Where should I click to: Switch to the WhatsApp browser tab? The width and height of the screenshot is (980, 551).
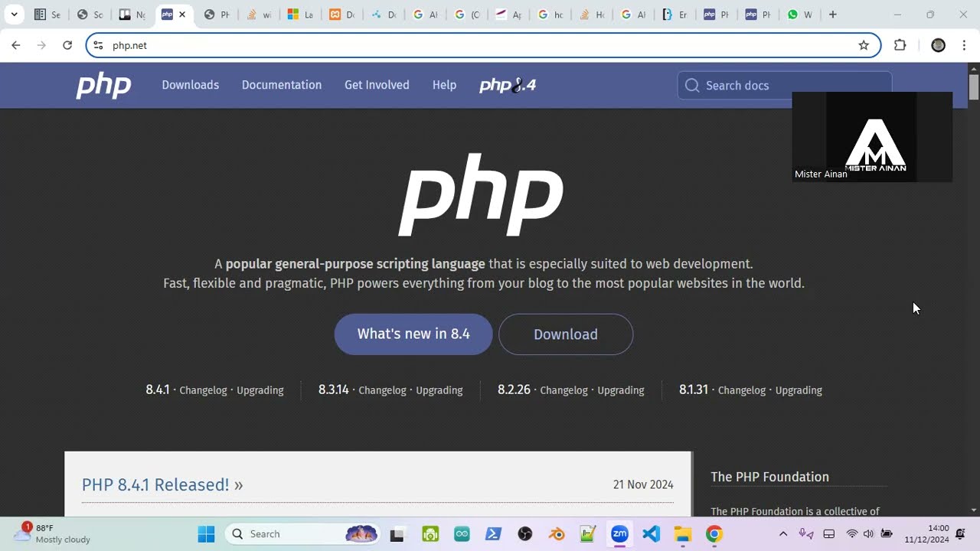click(x=799, y=15)
